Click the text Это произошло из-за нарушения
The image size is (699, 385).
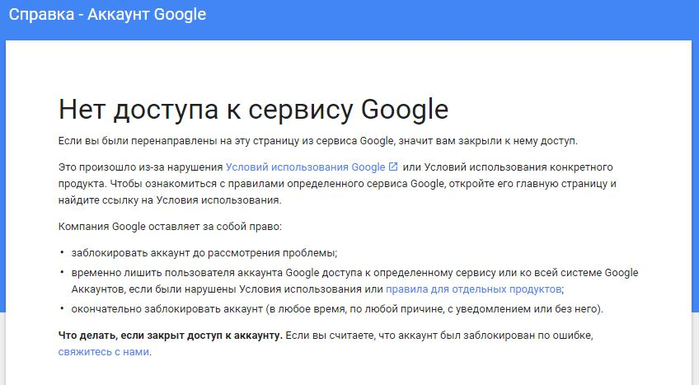140,167
